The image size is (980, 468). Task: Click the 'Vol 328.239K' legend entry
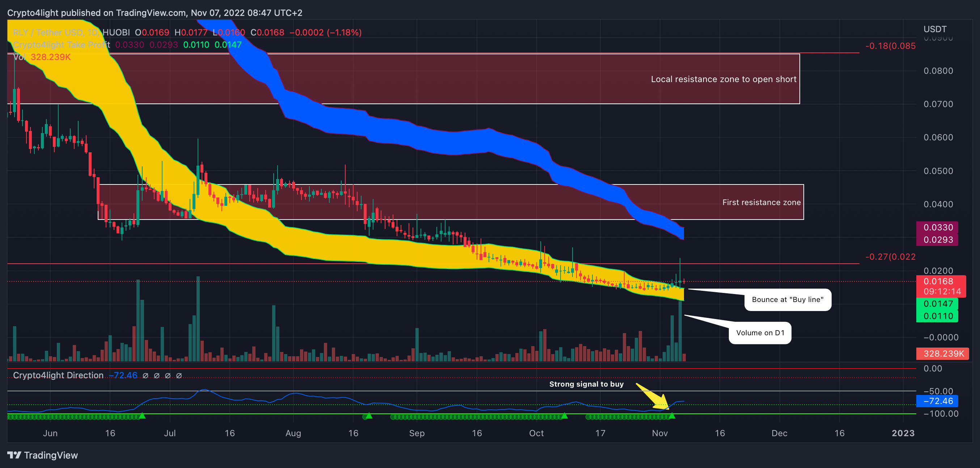coord(42,57)
